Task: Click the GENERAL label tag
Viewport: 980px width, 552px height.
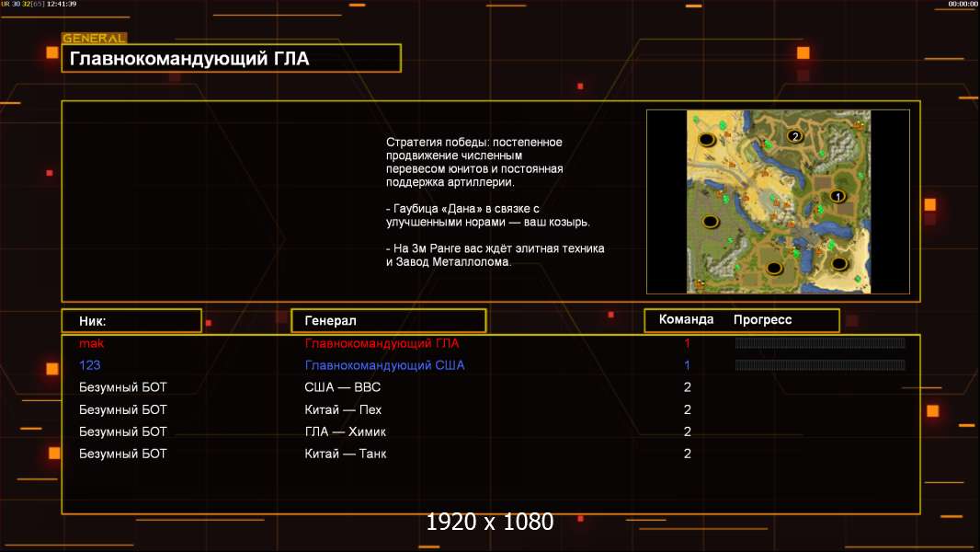Action: (94, 38)
